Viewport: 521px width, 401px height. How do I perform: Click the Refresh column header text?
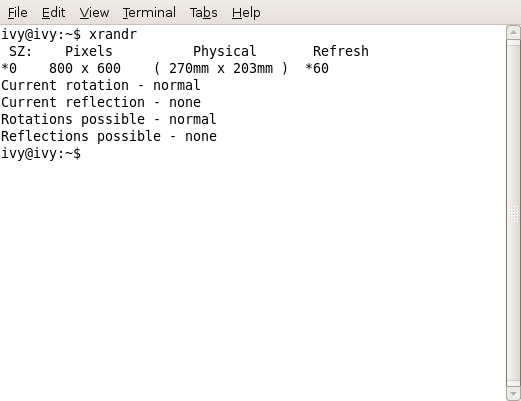point(341,51)
